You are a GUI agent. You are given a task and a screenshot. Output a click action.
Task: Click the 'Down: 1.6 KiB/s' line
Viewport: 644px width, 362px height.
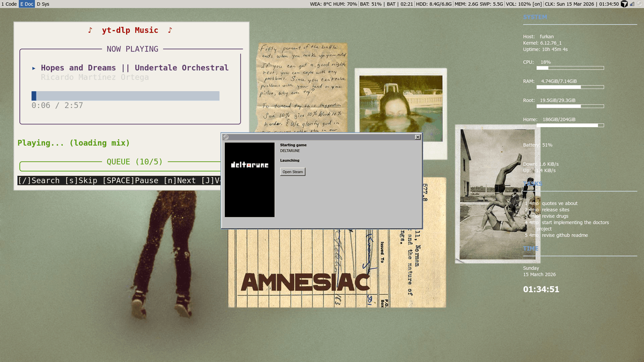coord(541,164)
